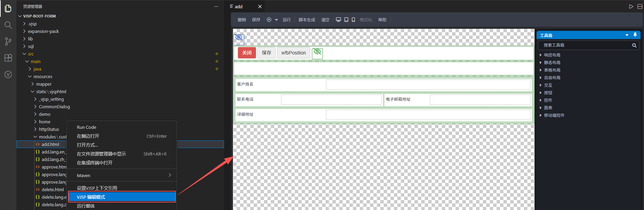Viewport: 644px width, 210px height.
Task: Switch to desktop preview icon
Action: point(338,20)
